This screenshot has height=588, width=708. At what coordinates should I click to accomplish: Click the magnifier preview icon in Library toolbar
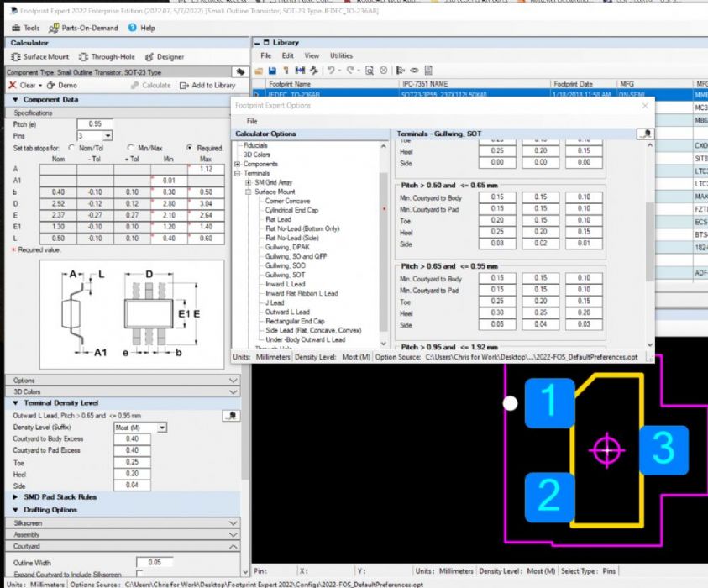pyautogui.click(x=370, y=71)
